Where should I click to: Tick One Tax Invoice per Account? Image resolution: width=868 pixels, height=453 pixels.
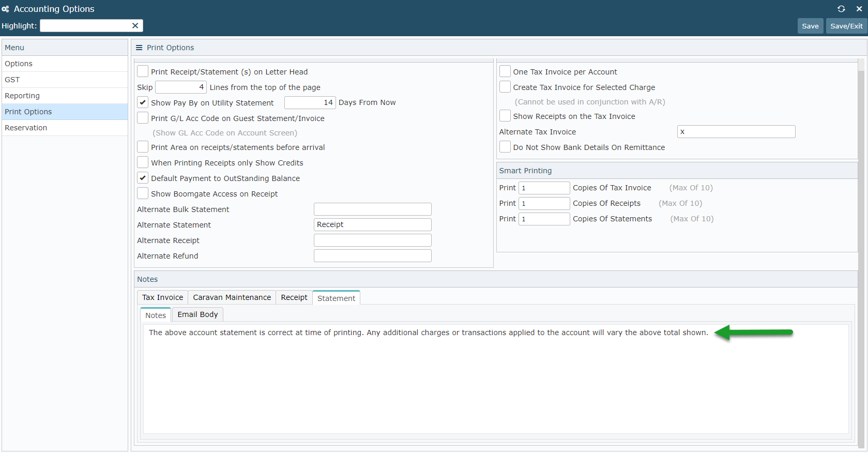coord(505,71)
